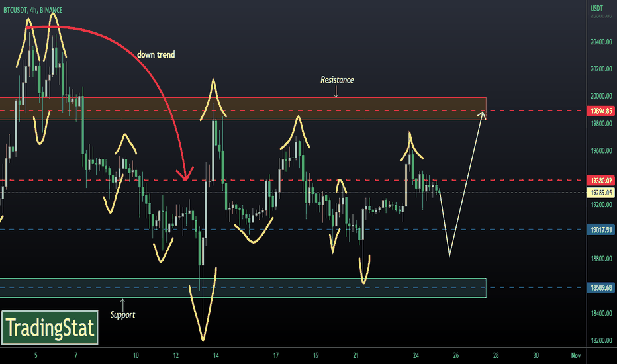
Task: Click date label 21 on time axis
Action: pyautogui.click(x=356, y=356)
